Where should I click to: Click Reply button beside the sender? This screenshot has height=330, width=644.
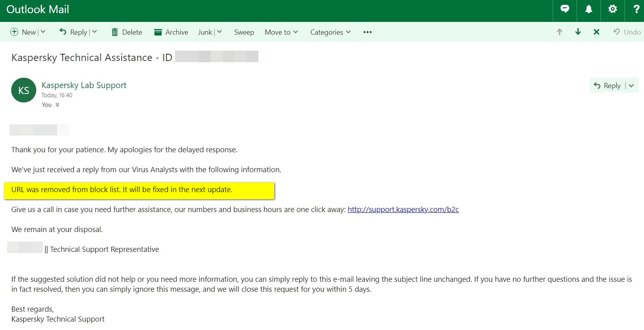tap(607, 86)
